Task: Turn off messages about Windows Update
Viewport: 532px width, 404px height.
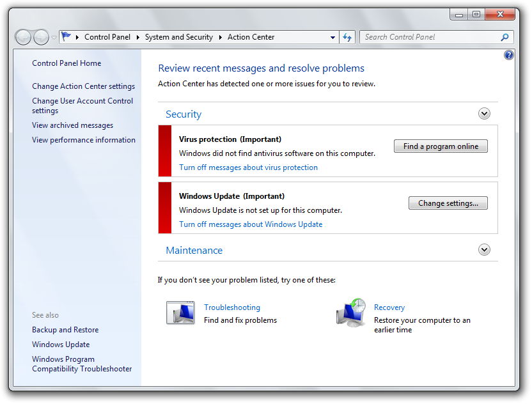Action: (x=251, y=224)
